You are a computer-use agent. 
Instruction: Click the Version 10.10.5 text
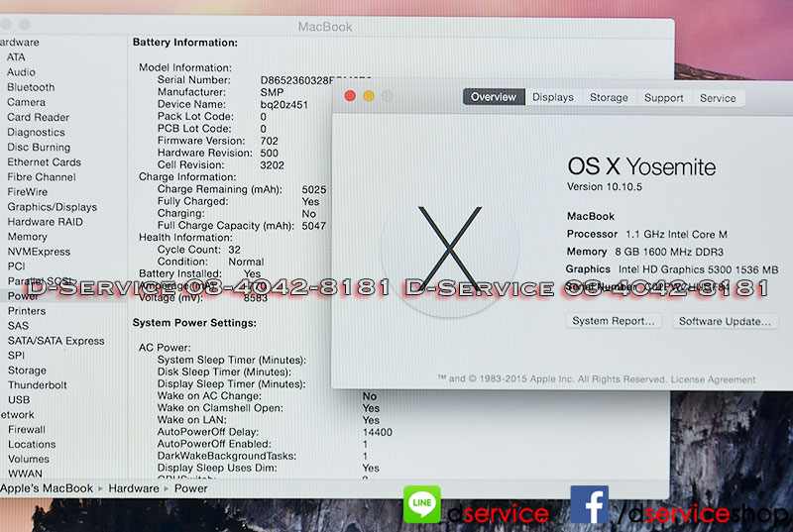[605, 187]
